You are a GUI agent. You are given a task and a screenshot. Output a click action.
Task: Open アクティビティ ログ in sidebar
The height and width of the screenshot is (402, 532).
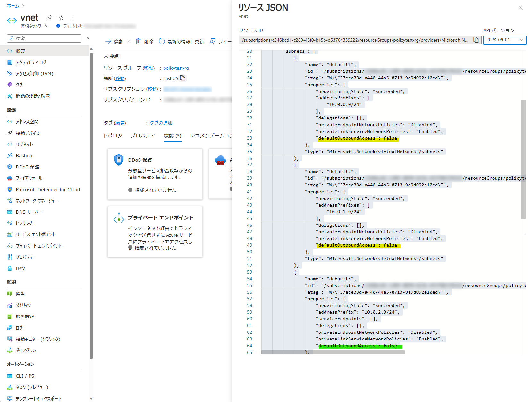coord(31,62)
